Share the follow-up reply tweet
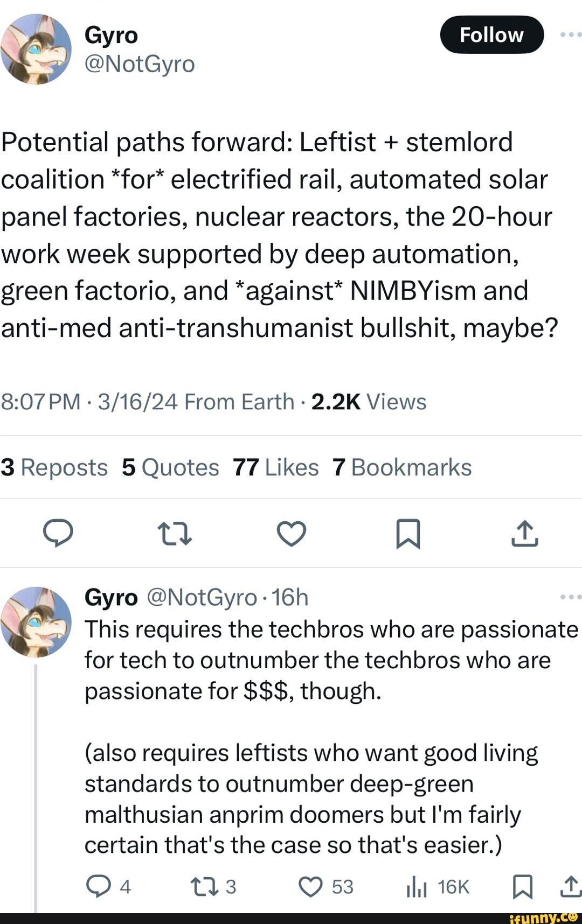582x924 pixels. tap(571, 887)
